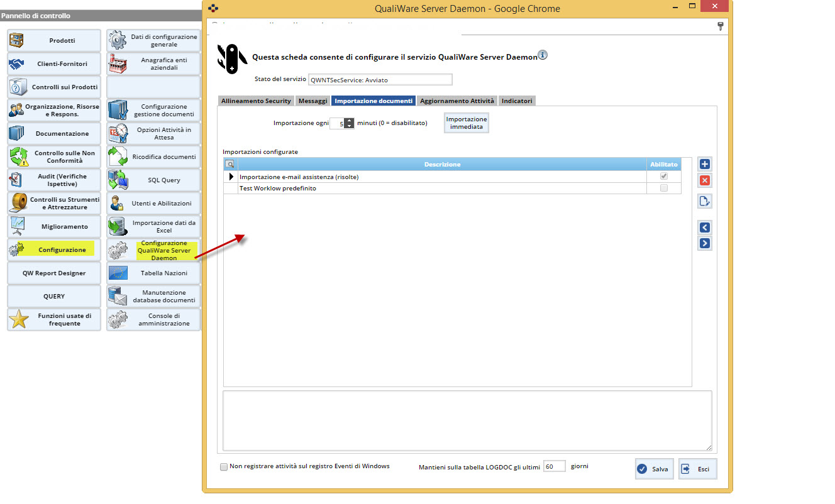Click the Esci button

pos(697,469)
